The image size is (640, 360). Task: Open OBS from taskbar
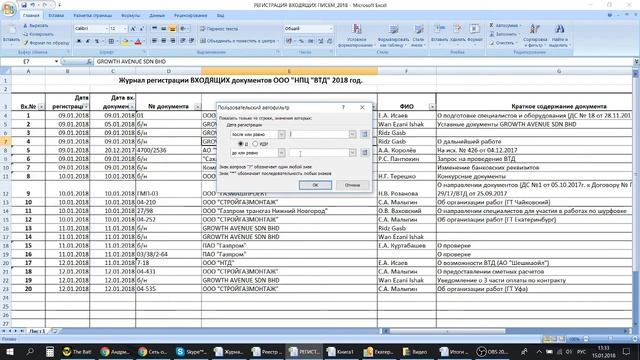492,352
